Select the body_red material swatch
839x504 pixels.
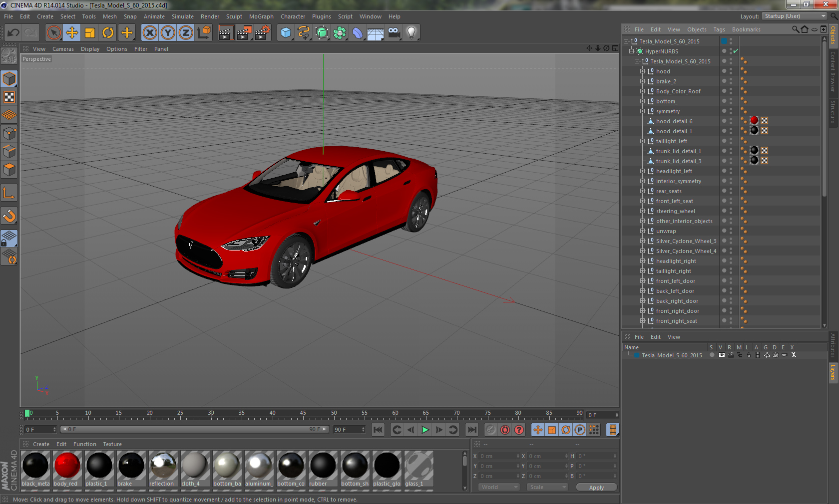click(x=67, y=469)
